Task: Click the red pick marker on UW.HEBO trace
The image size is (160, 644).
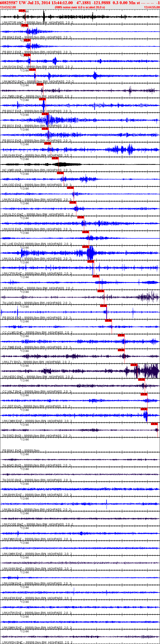Action: (x=134, y=365)
